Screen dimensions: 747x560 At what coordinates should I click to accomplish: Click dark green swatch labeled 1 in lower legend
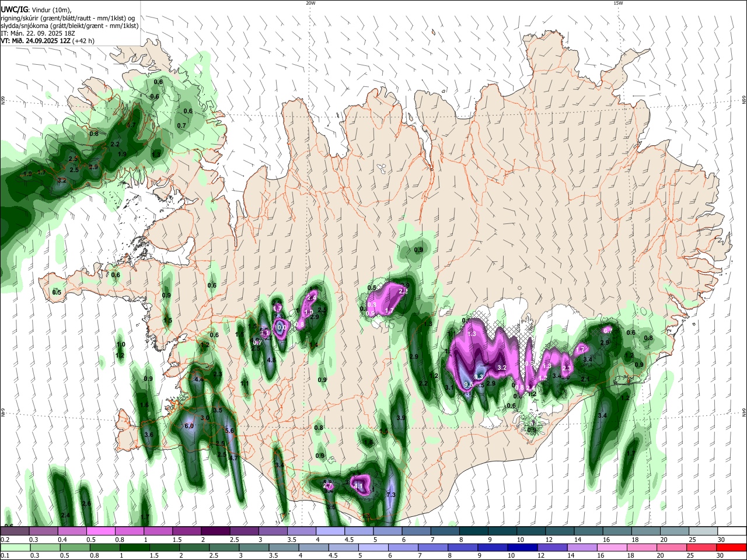click(135, 547)
